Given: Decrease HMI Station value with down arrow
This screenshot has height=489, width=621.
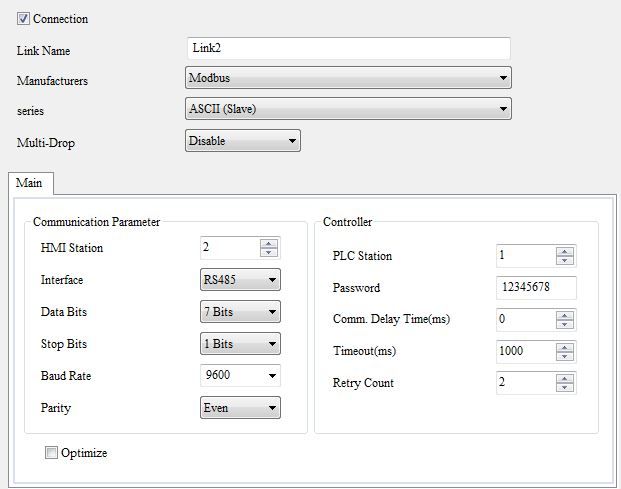Looking at the screenshot, I should point(268,252).
